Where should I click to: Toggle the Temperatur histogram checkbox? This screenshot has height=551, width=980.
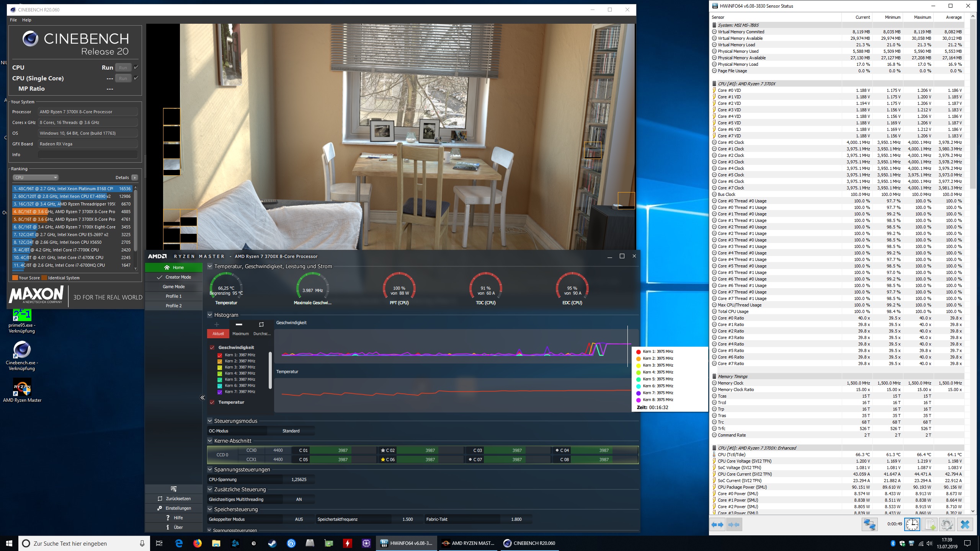(x=212, y=402)
